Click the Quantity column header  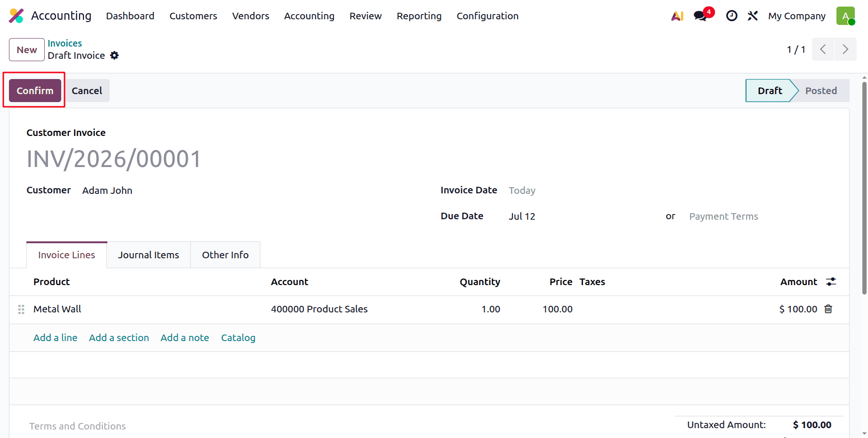point(480,282)
